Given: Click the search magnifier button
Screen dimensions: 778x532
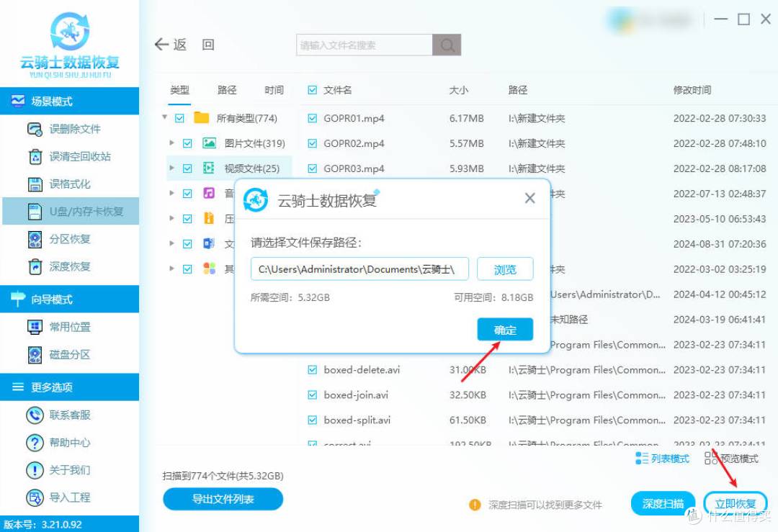Looking at the screenshot, I should point(447,45).
